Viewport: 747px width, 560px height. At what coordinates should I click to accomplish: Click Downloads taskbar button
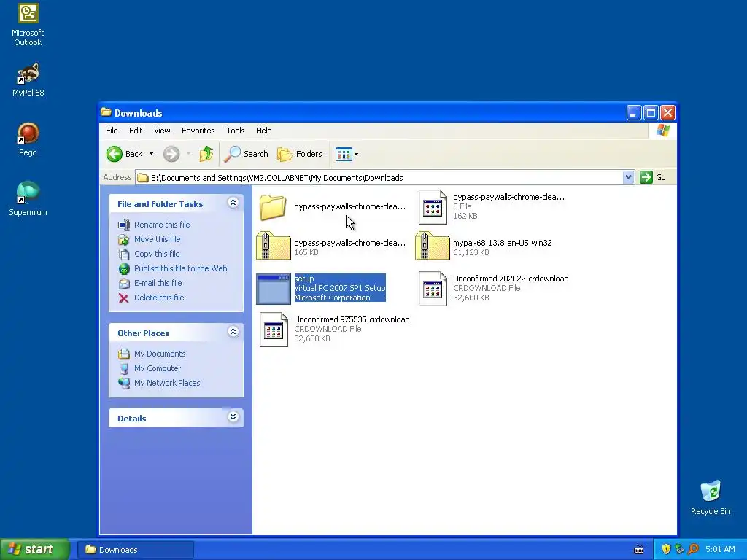[136, 550]
